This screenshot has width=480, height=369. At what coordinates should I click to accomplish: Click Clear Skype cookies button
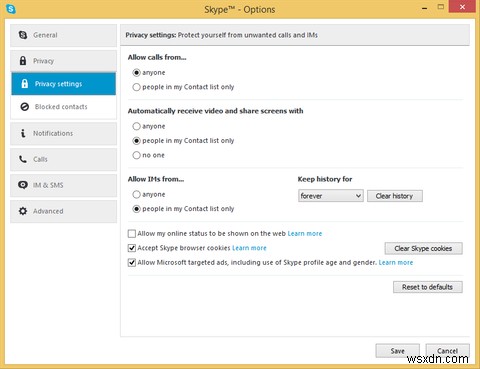point(423,248)
